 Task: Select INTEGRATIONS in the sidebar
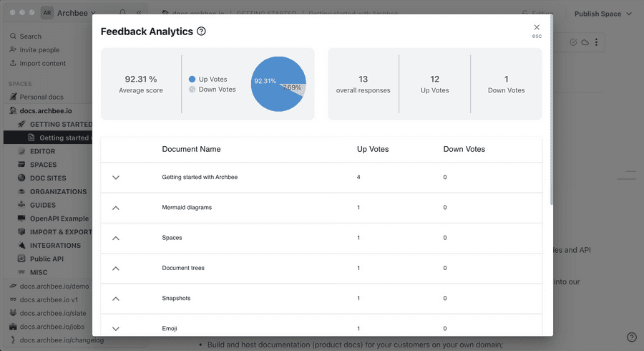(x=55, y=246)
